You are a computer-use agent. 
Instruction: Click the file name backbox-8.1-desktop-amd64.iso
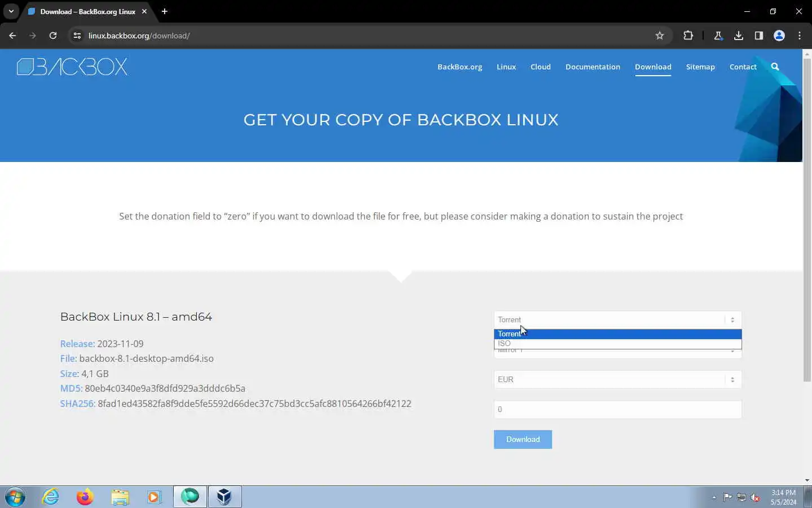click(x=147, y=358)
